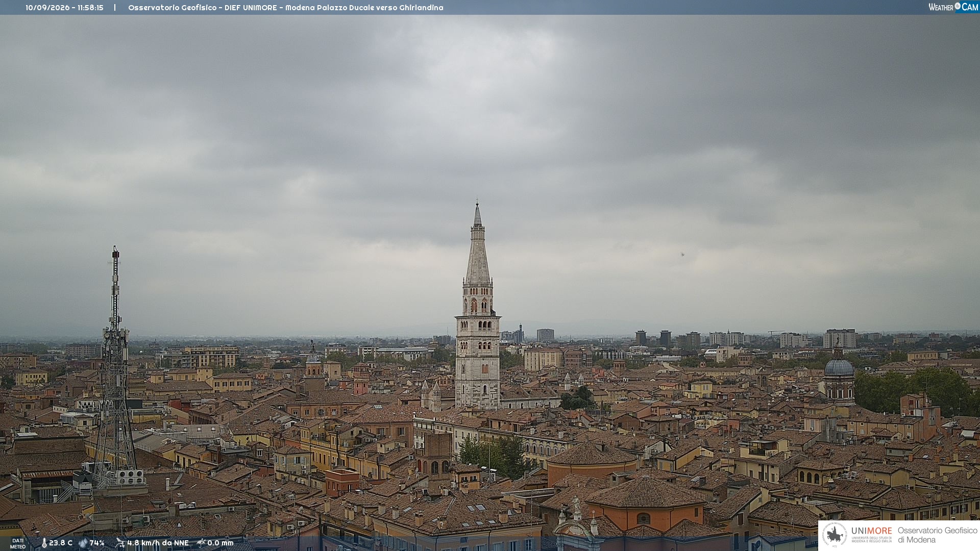Viewport: 980px width, 551px height.
Task: Click the 10/09/2026 date and time stamp
Action: [64, 8]
